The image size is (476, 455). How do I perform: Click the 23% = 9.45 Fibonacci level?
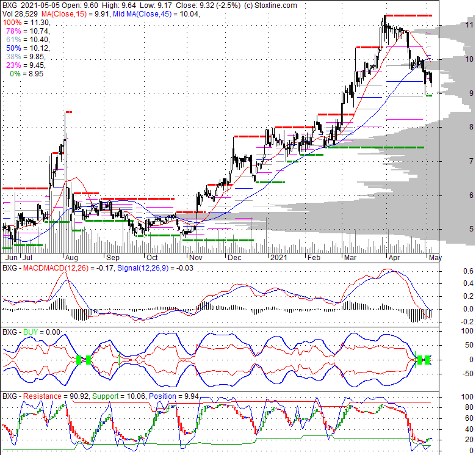point(26,65)
